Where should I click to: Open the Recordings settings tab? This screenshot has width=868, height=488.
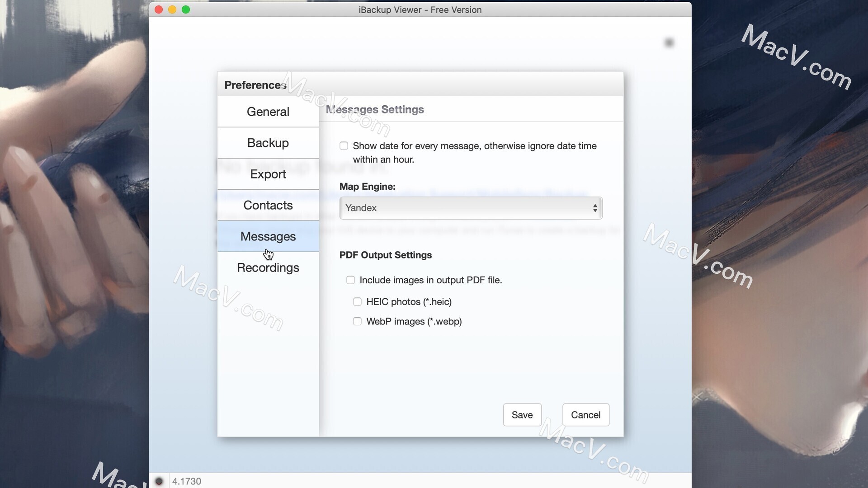click(x=268, y=267)
